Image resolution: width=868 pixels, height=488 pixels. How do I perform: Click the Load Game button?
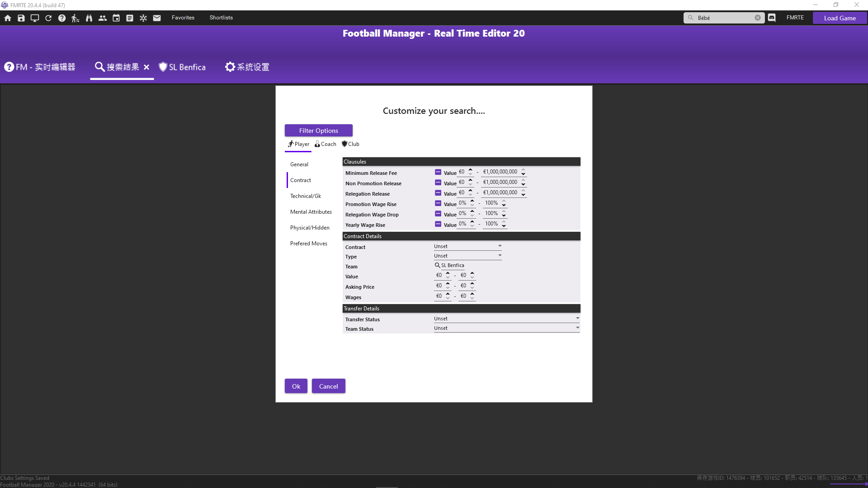(x=840, y=18)
